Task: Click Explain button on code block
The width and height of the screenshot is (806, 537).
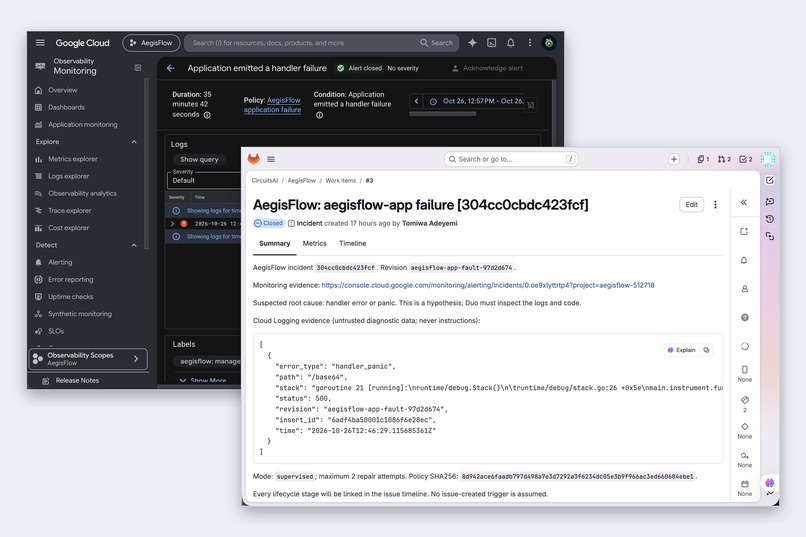Action: (x=682, y=350)
